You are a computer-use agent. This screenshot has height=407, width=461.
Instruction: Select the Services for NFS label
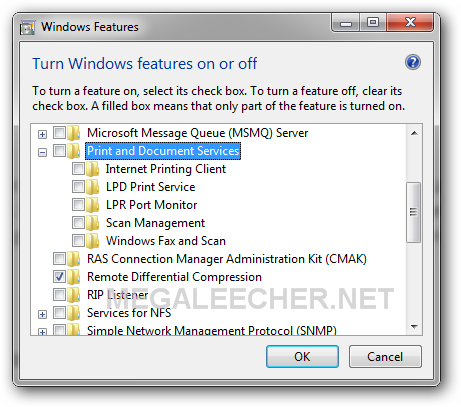[x=129, y=313]
